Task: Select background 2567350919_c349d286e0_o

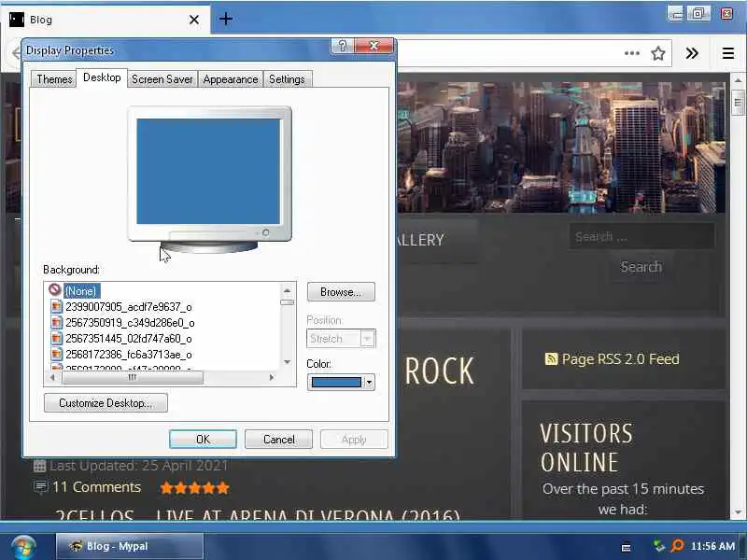Action: pos(130,323)
